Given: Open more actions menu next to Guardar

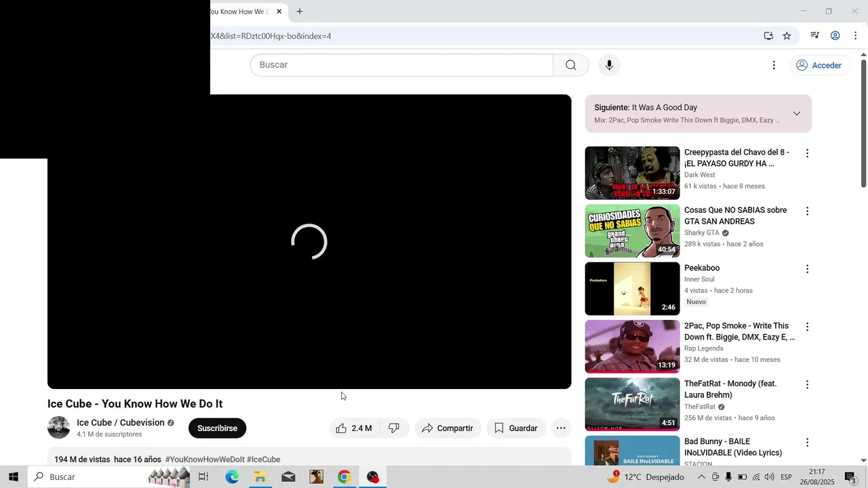Looking at the screenshot, I should tap(561, 428).
